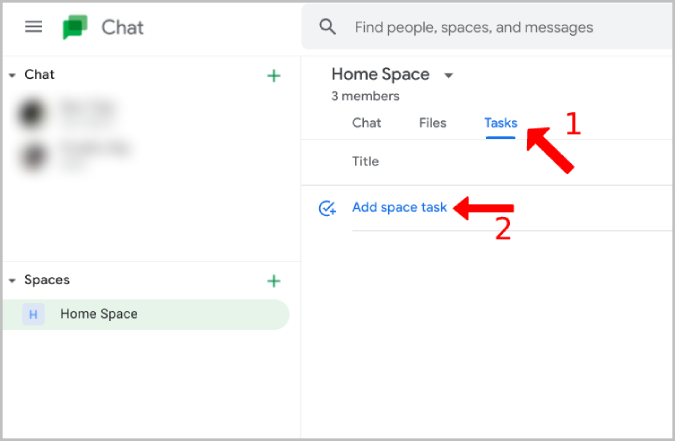675x441 pixels.
Task: Collapse the Spaces section
Action: click(x=12, y=281)
